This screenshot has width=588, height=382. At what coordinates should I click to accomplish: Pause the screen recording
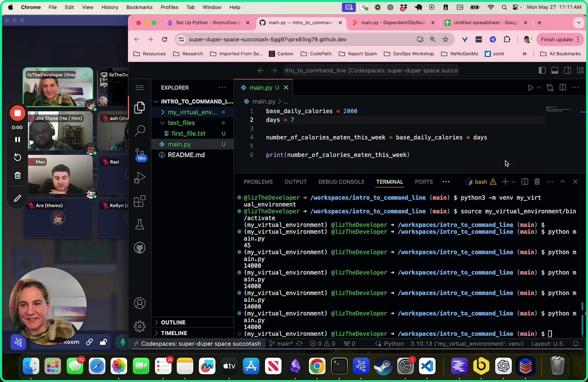pyautogui.click(x=17, y=140)
